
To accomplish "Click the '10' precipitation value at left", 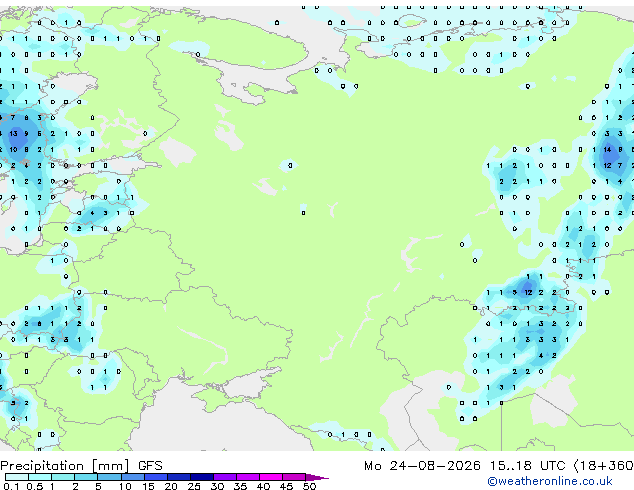I will 13,150.
